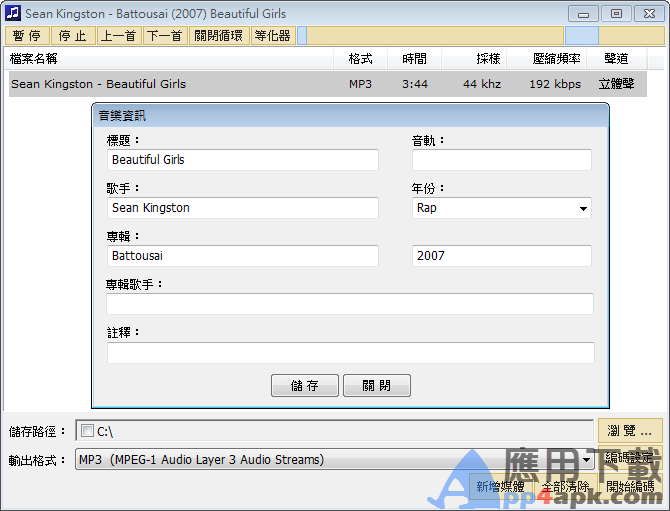Toggle loop with 關閉循環 button
Viewport: 670px width, 511px height.
coord(219,35)
